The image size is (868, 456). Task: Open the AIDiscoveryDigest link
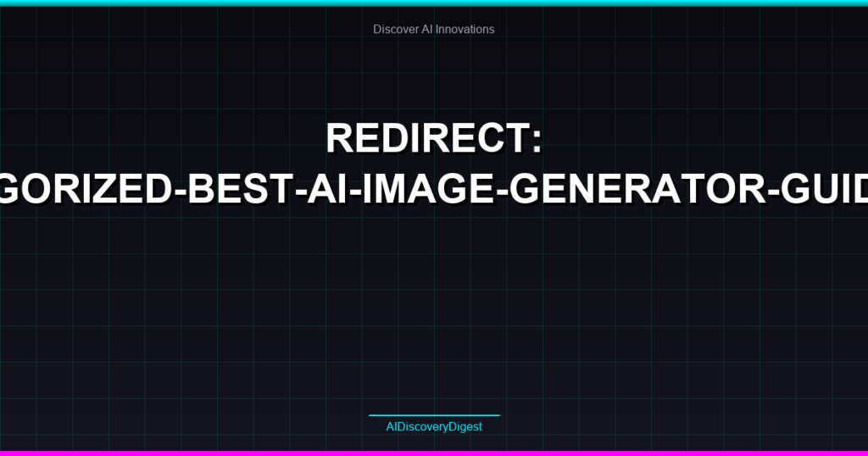click(434, 426)
